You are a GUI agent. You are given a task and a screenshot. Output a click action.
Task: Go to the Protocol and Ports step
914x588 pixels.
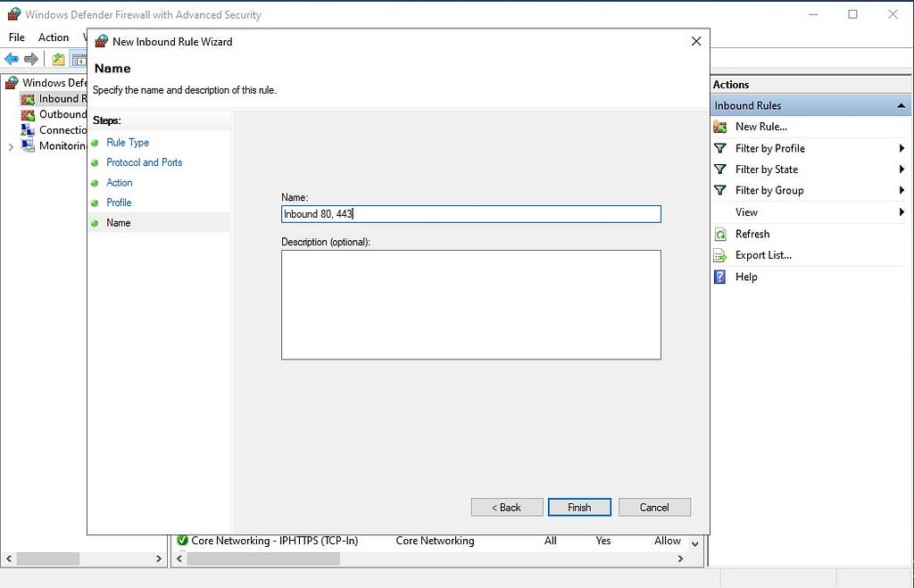coord(144,162)
